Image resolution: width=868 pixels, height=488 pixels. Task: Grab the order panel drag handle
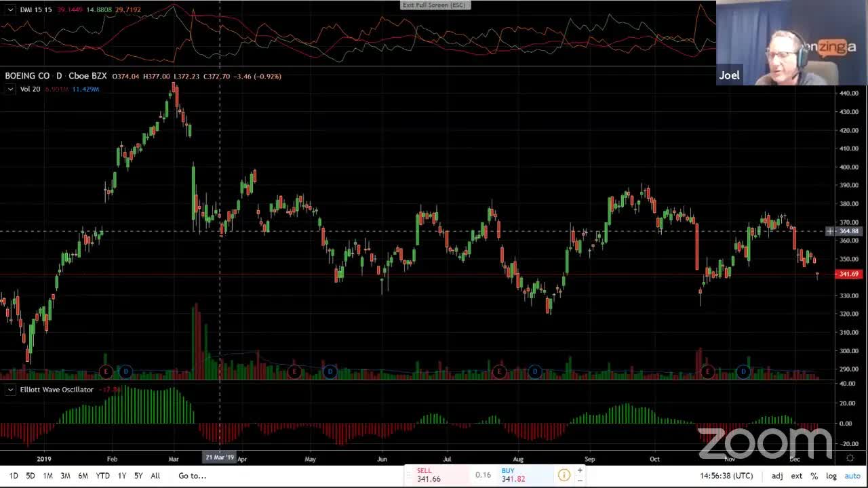409,475
